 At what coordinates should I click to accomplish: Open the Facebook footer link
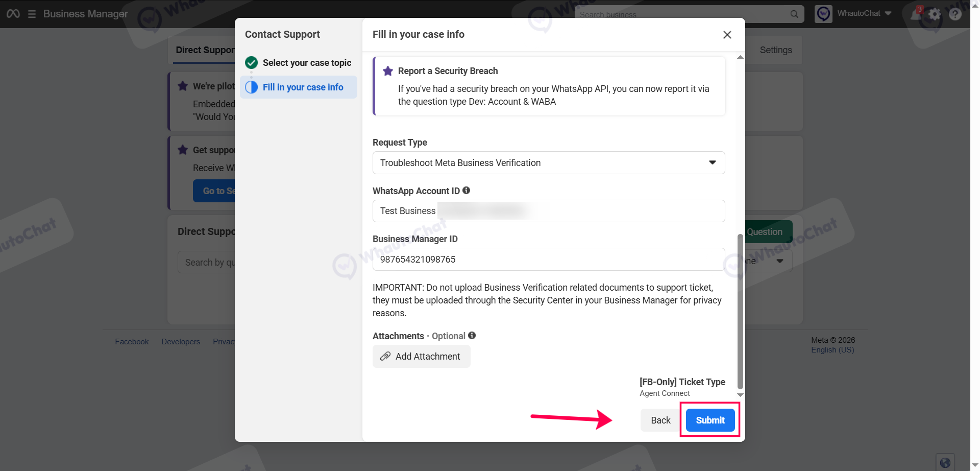tap(132, 342)
